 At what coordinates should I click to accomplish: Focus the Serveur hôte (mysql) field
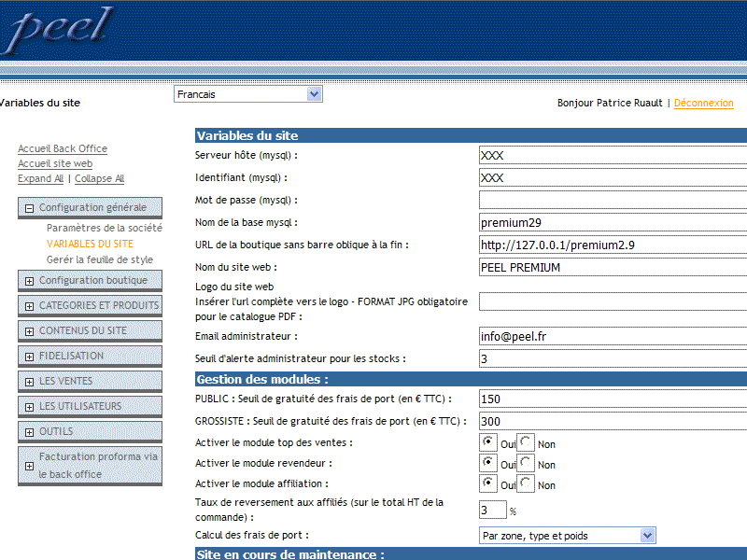click(613, 155)
